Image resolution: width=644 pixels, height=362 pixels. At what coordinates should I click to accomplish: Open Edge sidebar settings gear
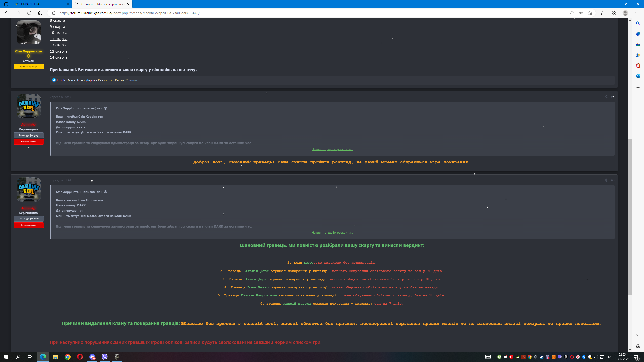(638, 346)
